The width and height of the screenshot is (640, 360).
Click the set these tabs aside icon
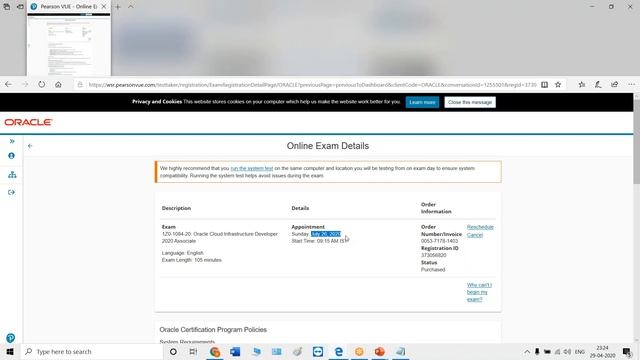pos(20,7)
